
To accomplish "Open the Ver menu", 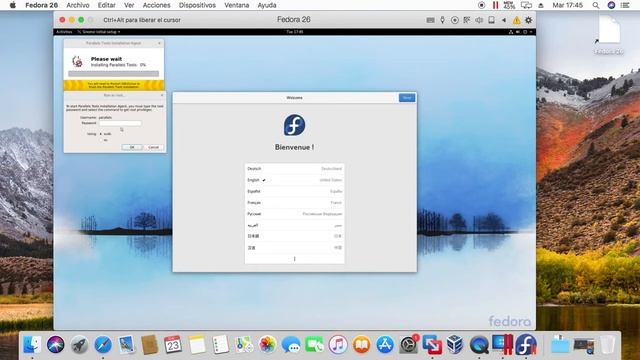I will click(x=129, y=5).
